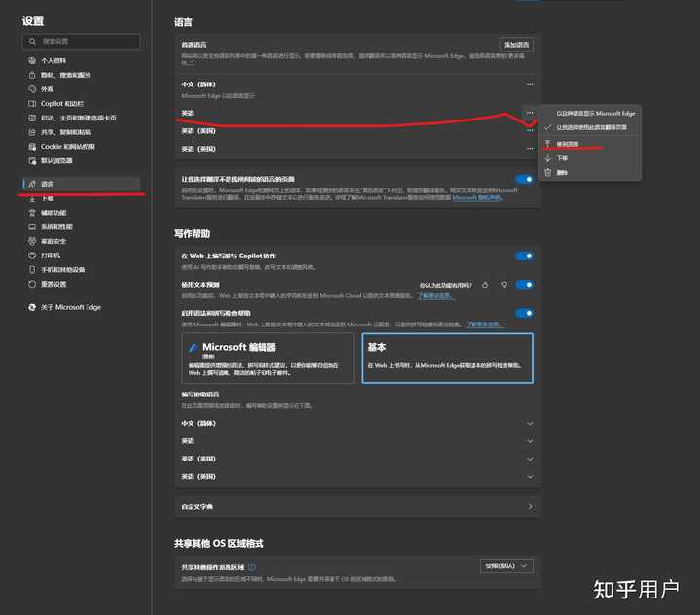Open the 自定义字典 custom dictionary chevron
This screenshot has height=615, width=700.
pos(530,506)
